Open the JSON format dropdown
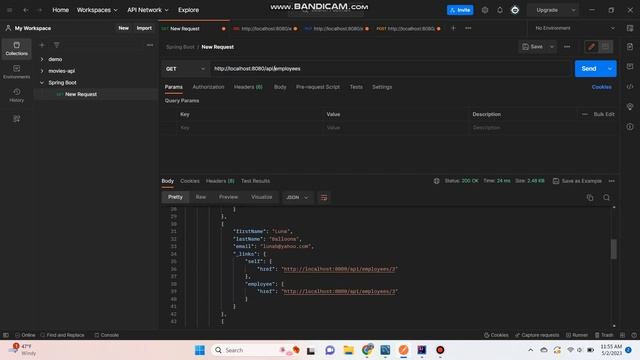The image size is (640, 360). click(x=297, y=198)
